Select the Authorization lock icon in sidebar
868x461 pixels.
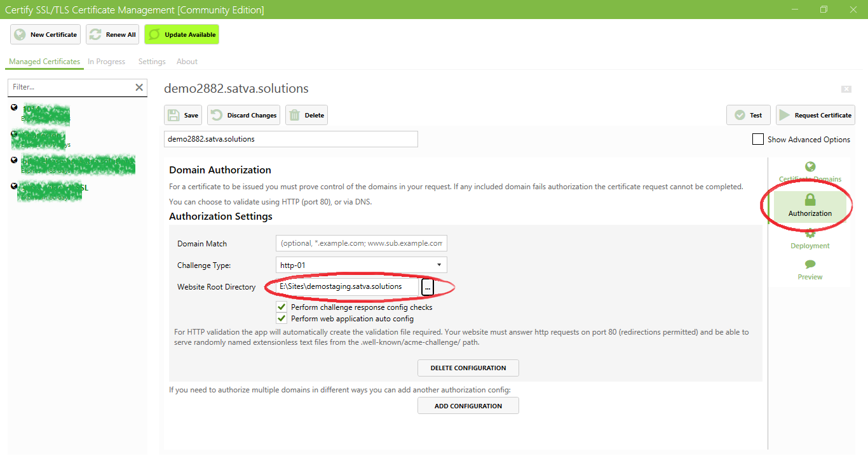[810, 199]
